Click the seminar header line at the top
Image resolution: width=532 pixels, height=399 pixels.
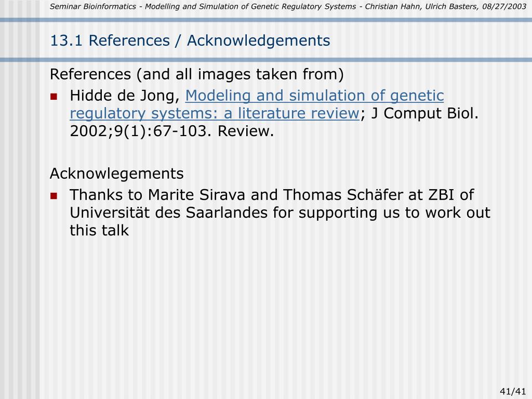(288, 6)
